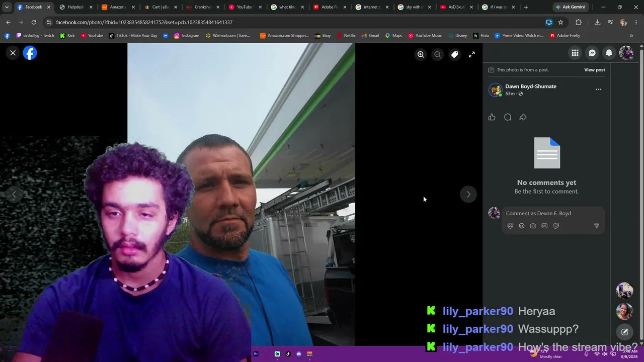Open the Chrome three-dot menu
Image resolution: width=644 pixels, height=362 pixels.
pos(636,22)
